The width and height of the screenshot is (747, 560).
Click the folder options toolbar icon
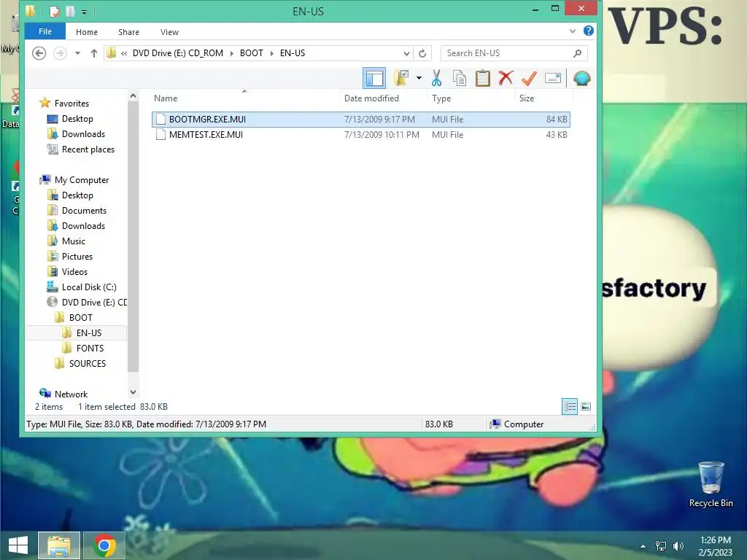pos(401,78)
